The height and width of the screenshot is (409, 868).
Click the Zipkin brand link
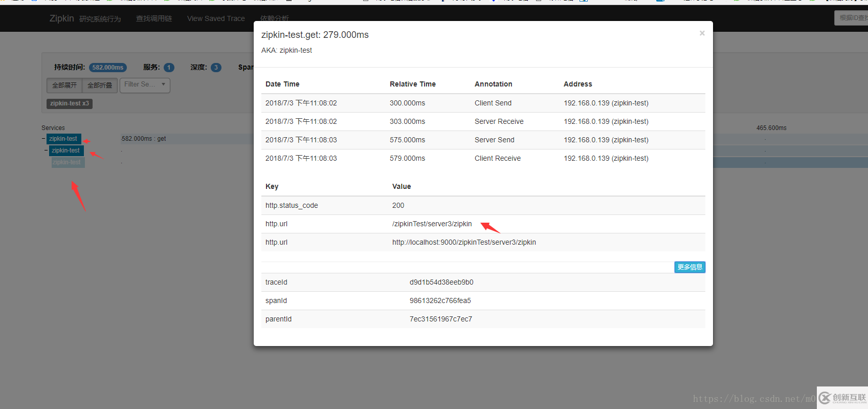61,18
